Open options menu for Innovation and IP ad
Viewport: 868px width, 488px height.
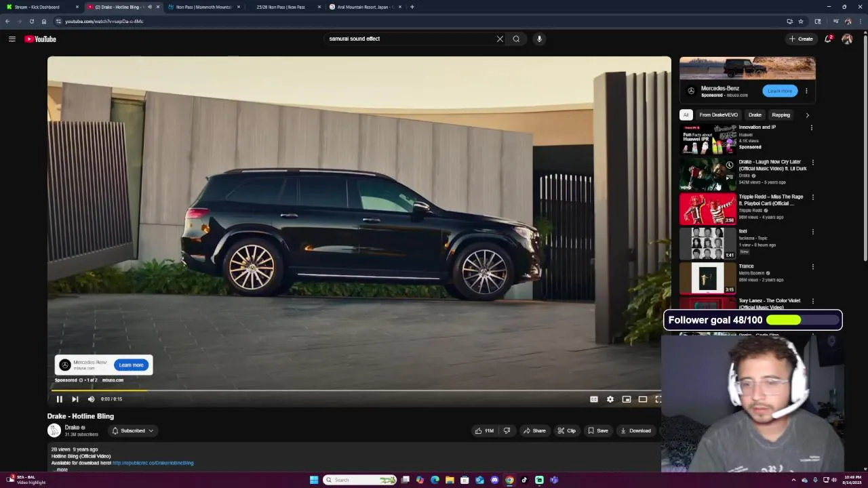point(811,127)
